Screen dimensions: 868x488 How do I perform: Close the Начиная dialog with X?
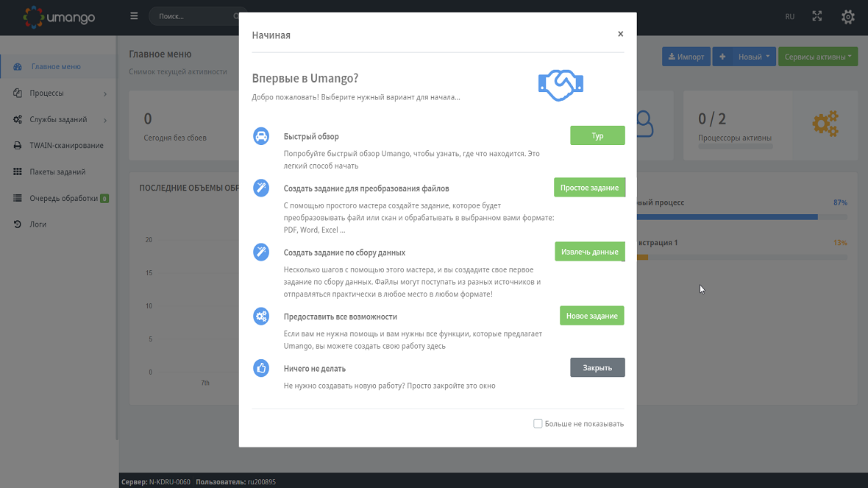point(620,34)
